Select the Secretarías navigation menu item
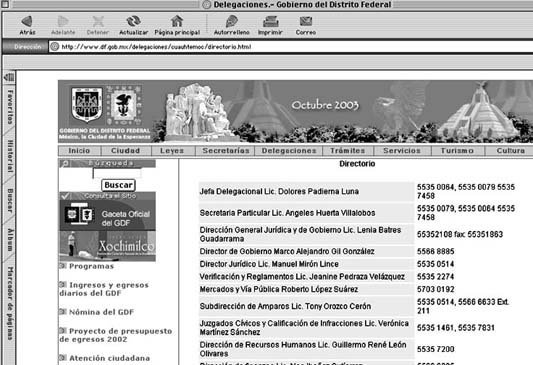The width and height of the screenshot is (533, 365). click(x=225, y=151)
